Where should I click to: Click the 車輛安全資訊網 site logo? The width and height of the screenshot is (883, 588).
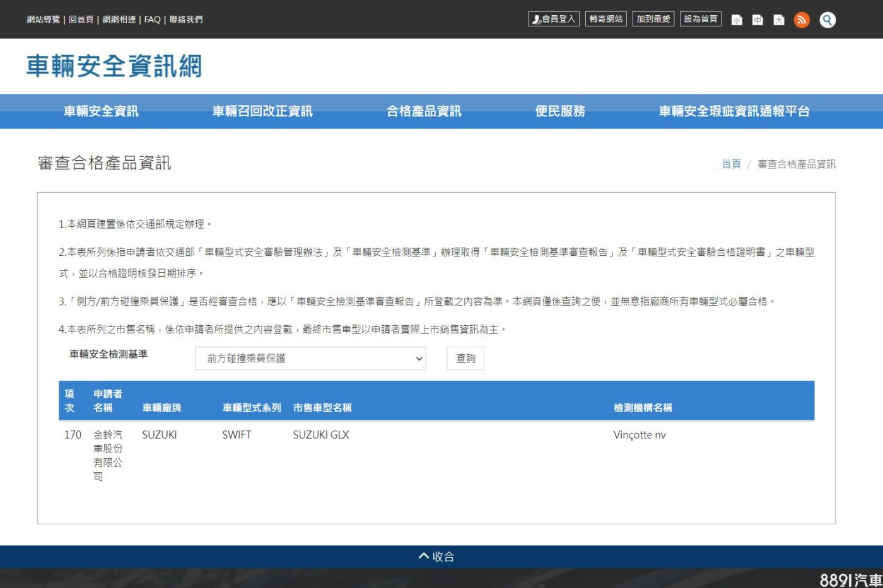pyautogui.click(x=114, y=66)
